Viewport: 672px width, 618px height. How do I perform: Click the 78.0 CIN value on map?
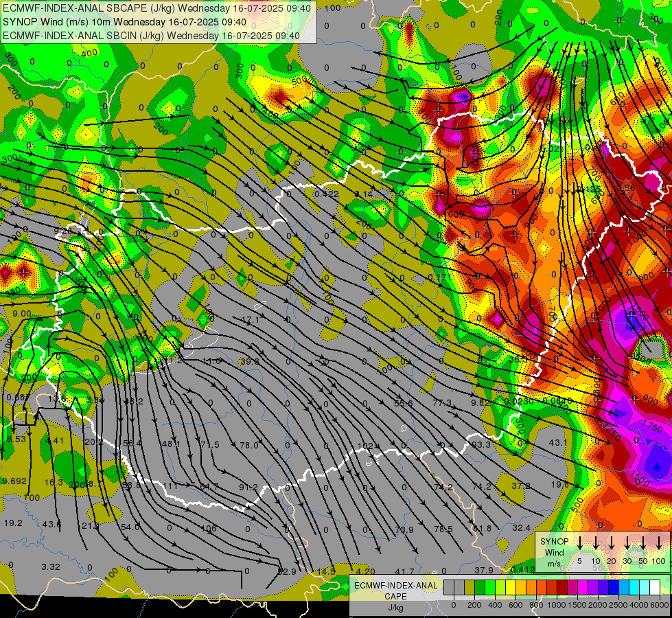(249, 445)
